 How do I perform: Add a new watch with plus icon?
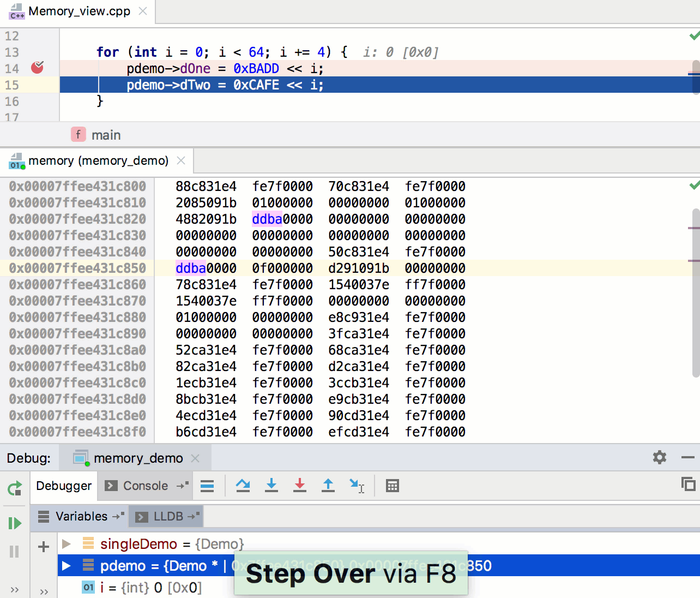44,547
